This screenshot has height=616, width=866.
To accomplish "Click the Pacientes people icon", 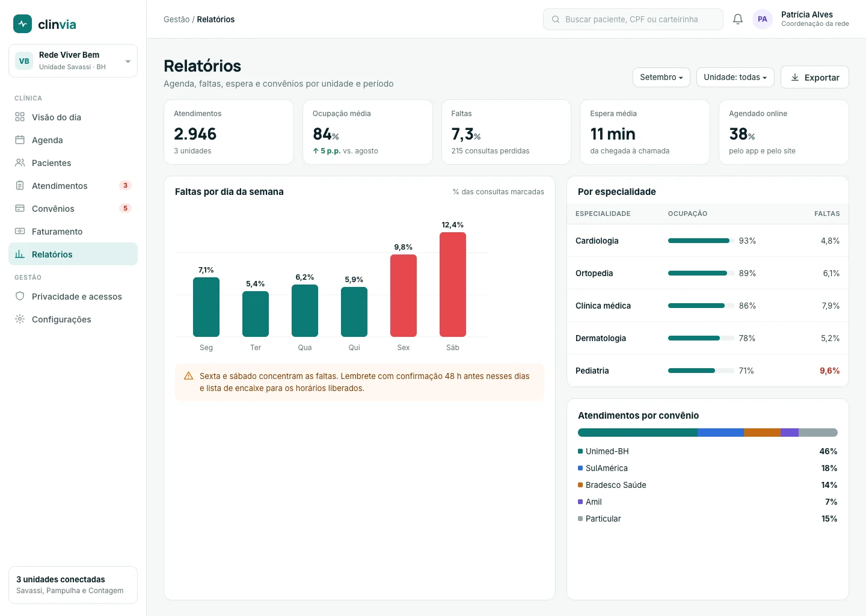I will coord(20,163).
